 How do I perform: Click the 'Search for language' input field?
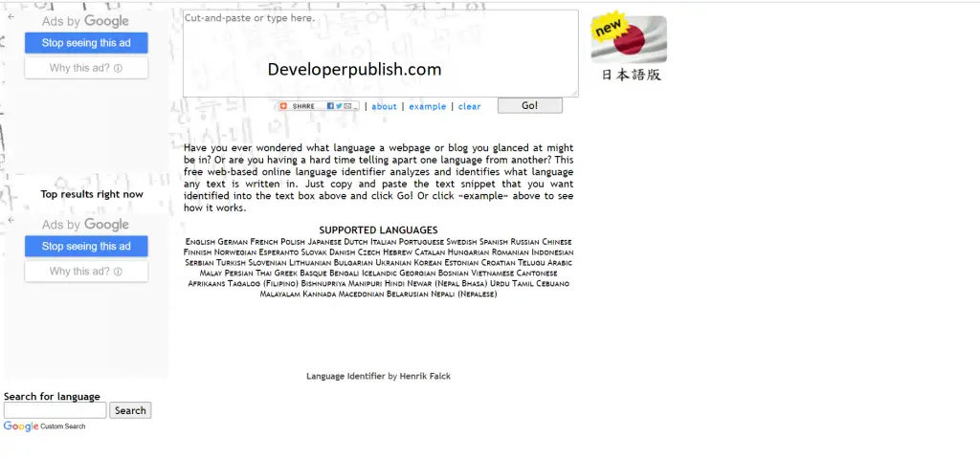click(x=55, y=410)
